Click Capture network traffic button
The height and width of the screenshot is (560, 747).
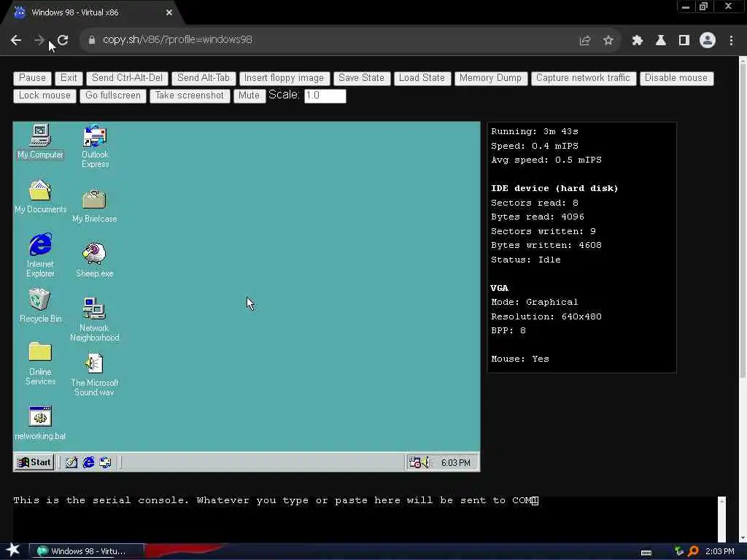pos(583,78)
